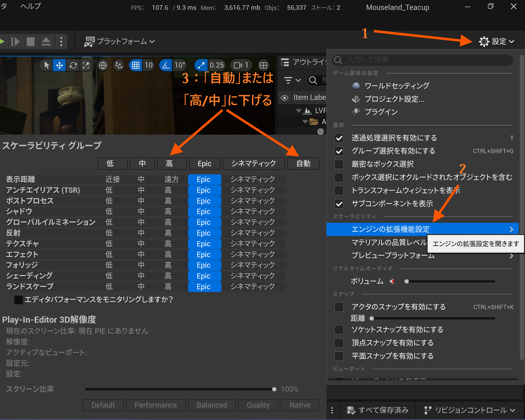Click the 高 scalability preset button
The height and width of the screenshot is (420, 525).
pos(172,163)
